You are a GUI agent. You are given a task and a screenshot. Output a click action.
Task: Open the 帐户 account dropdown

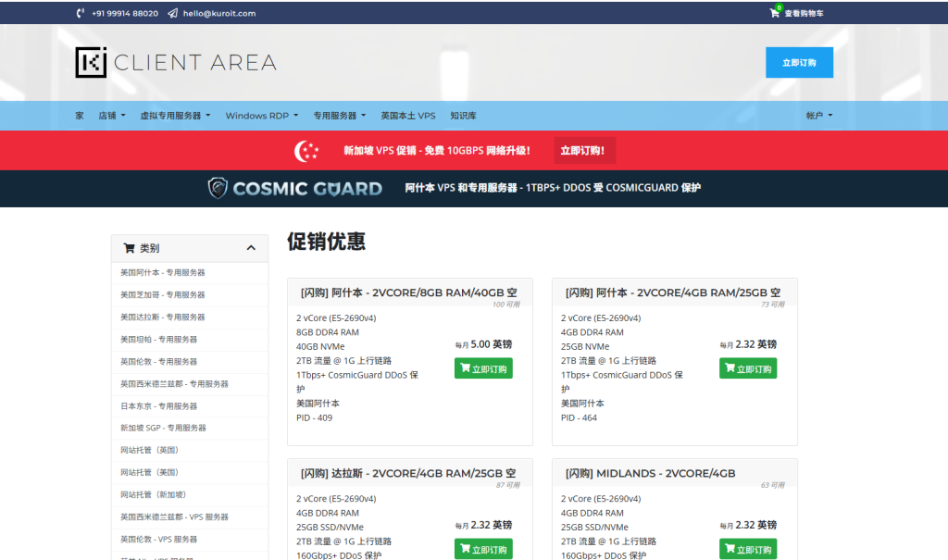pyautogui.click(x=819, y=116)
